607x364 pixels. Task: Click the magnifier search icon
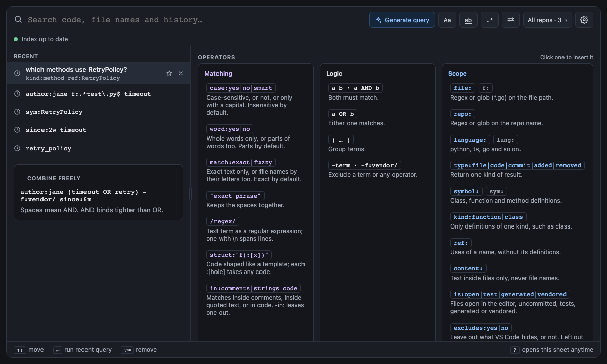point(18,20)
